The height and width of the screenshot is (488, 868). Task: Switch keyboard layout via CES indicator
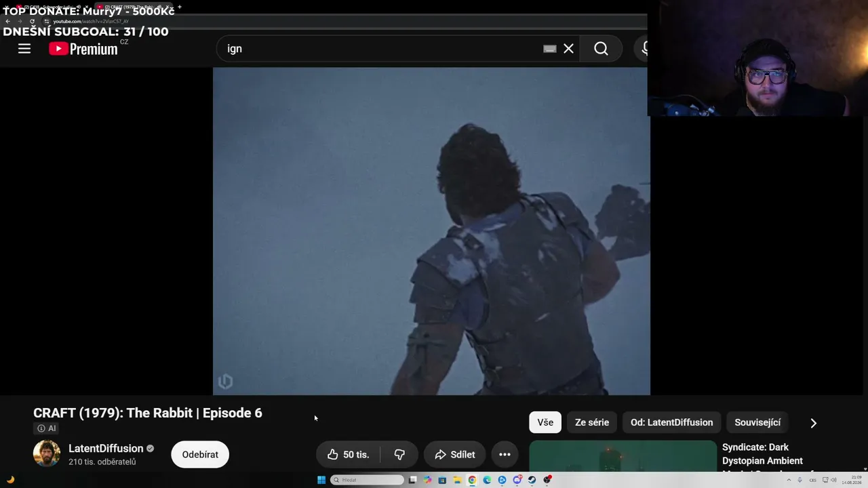(812, 480)
